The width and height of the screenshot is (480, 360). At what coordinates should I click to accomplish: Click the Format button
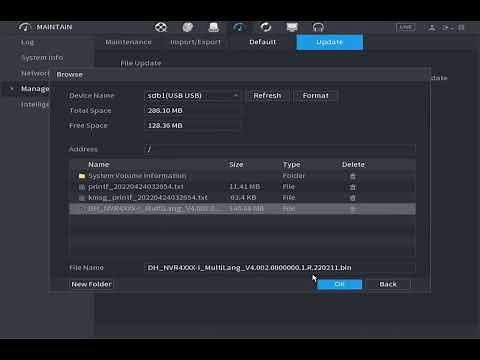coord(316,96)
